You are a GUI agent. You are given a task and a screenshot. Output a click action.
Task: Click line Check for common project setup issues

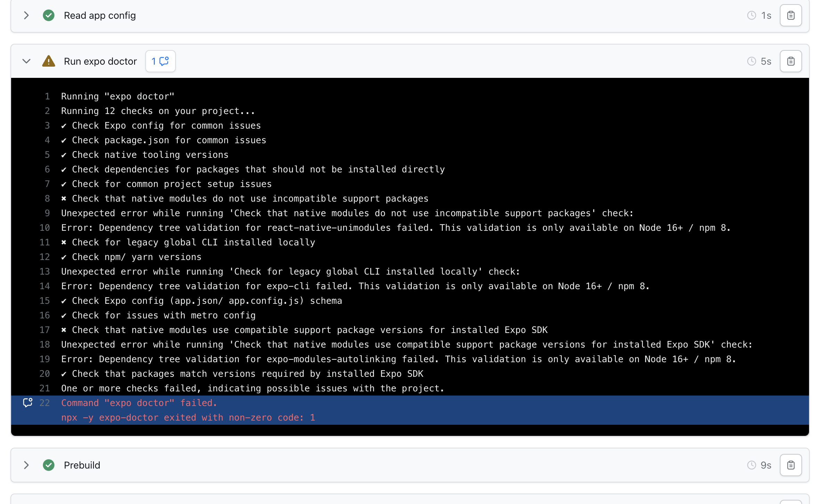click(166, 184)
